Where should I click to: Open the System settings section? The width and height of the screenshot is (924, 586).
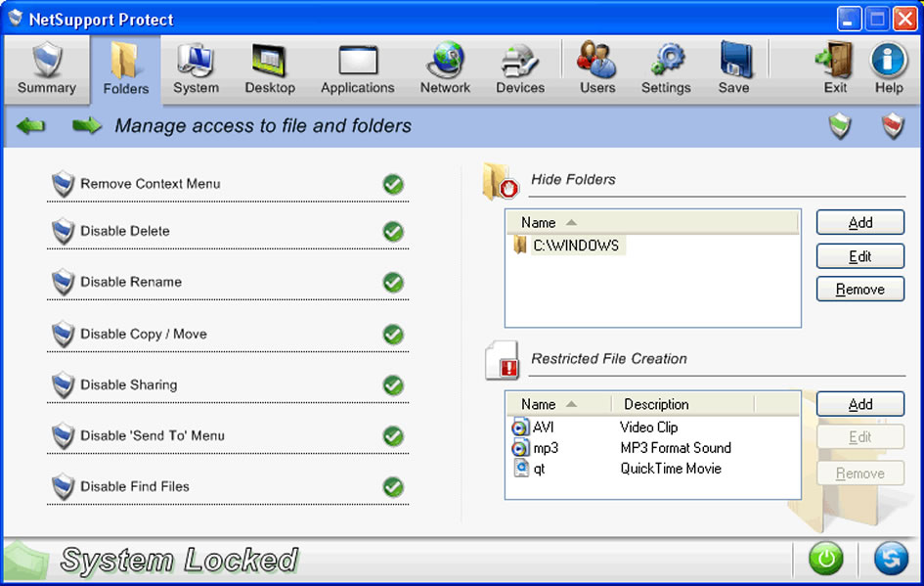pyautogui.click(x=196, y=69)
